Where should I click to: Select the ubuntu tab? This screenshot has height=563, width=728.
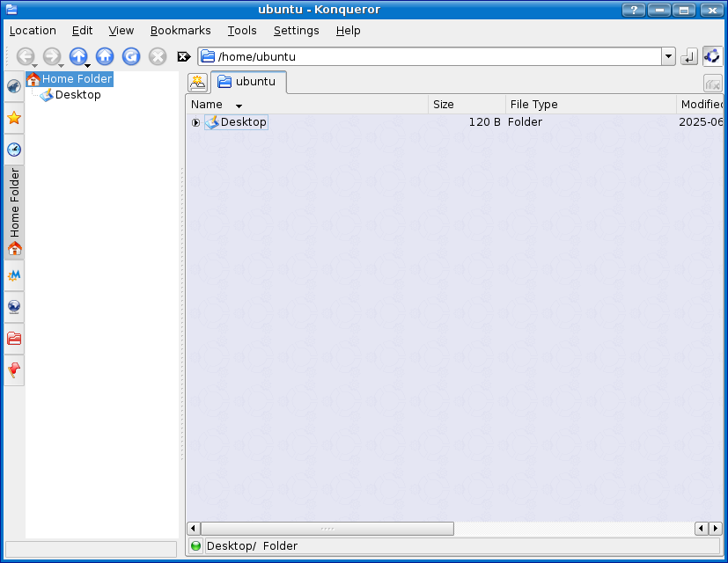tap(247, 82)
